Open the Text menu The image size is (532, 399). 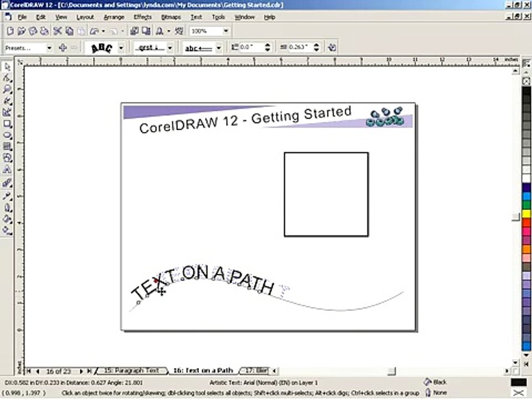click(x=196, y=17)
